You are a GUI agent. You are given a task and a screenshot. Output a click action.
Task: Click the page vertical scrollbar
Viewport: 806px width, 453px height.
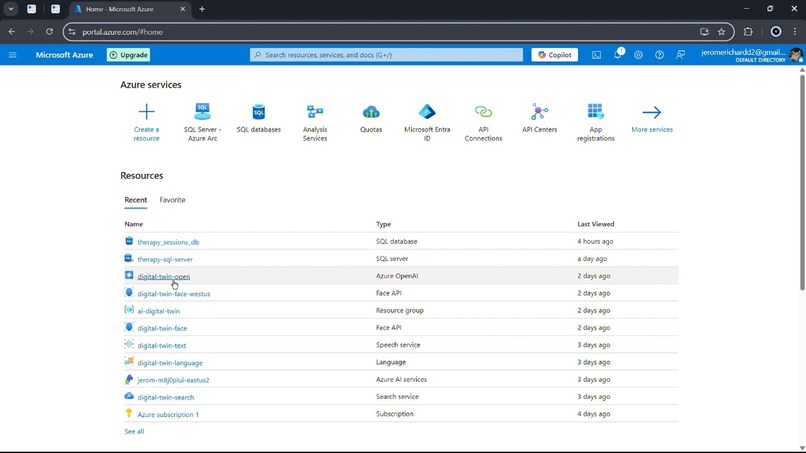pos(802,182)
